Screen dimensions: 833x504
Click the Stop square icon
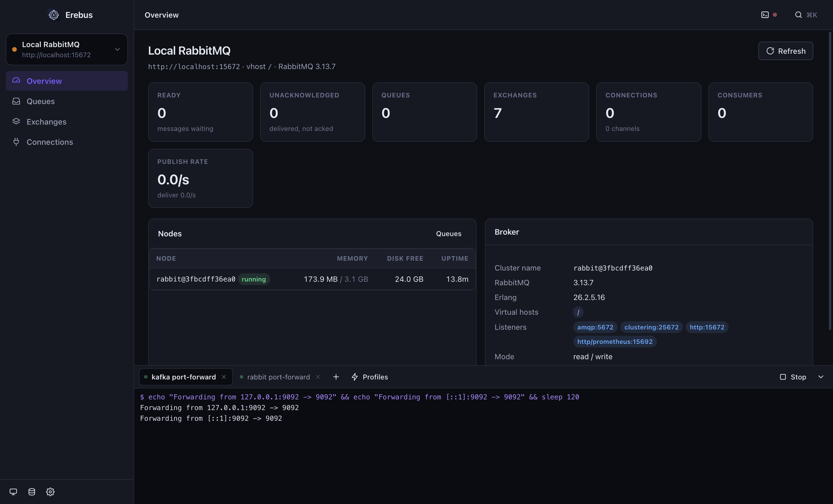click(x=783, y=377)
